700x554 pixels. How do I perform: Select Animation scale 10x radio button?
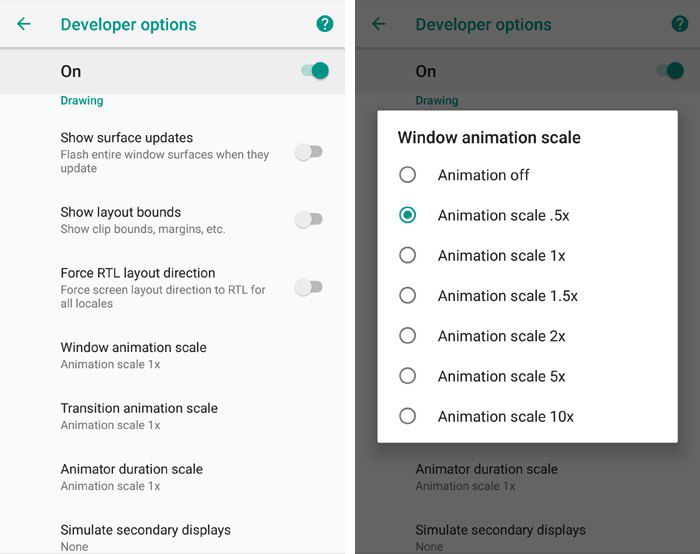pos(407,416)
